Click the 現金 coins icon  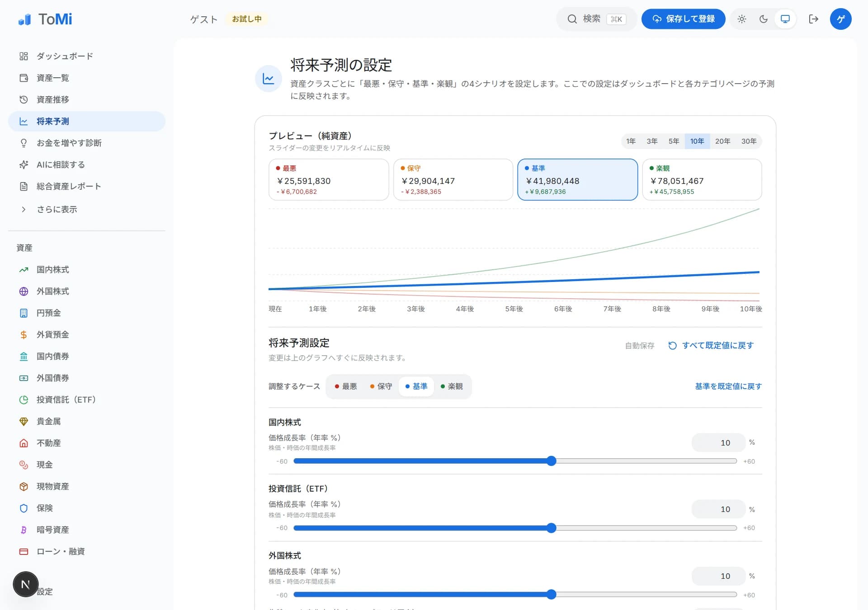coord(24,465)
